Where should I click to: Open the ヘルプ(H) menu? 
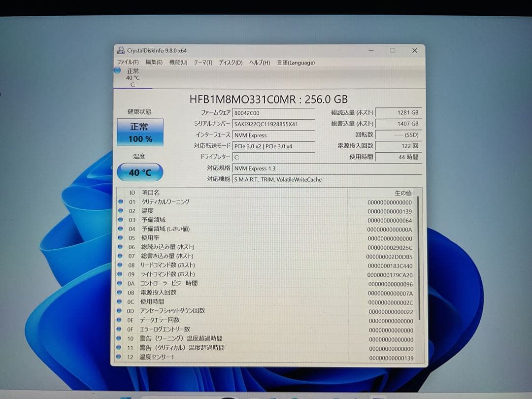click(x=259, y=63)
